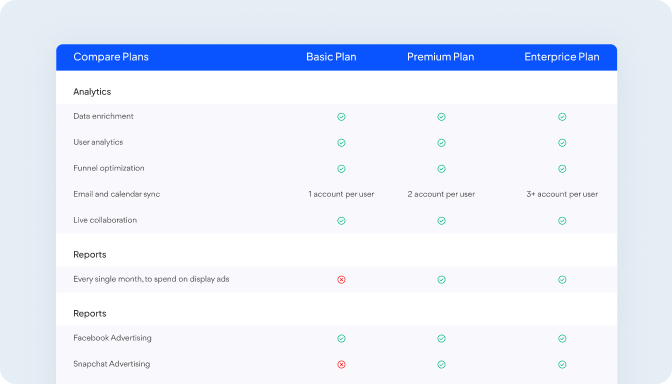Viewport: 672px width, 384px height.
Task: Click display ads checkmark under Premium Plan
Action: 441,280
